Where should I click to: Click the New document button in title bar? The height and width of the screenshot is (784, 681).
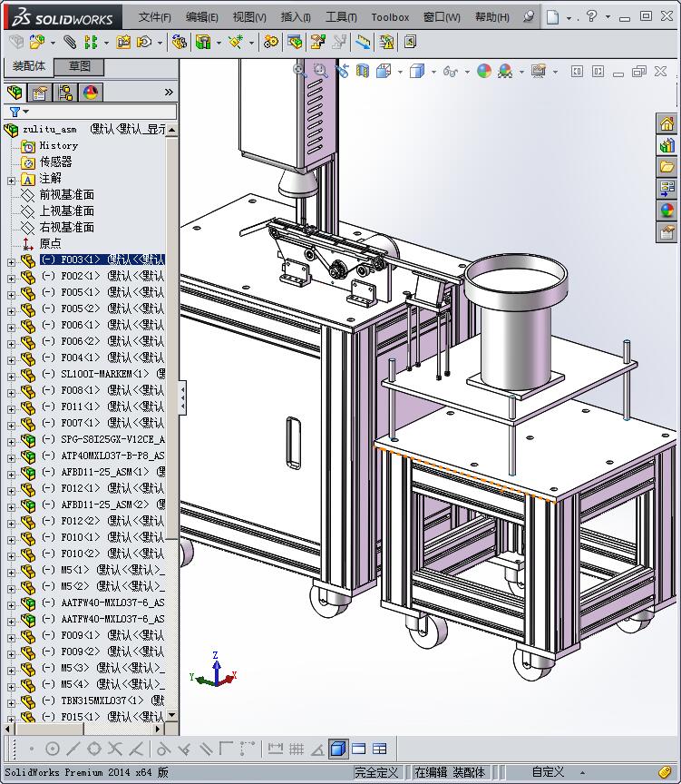point(552,17)
